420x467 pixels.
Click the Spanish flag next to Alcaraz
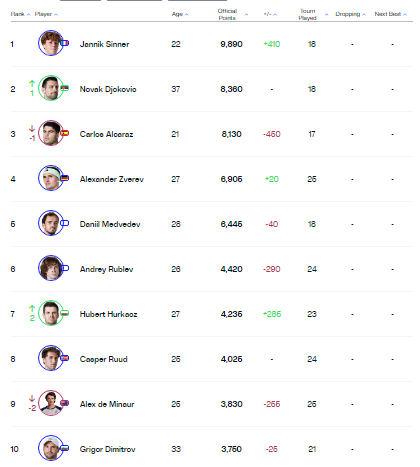(x=65, y=133)
